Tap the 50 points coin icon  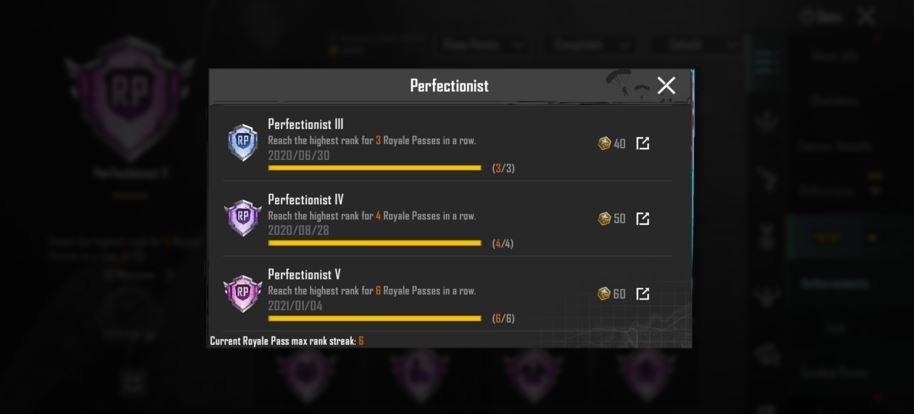604,218
